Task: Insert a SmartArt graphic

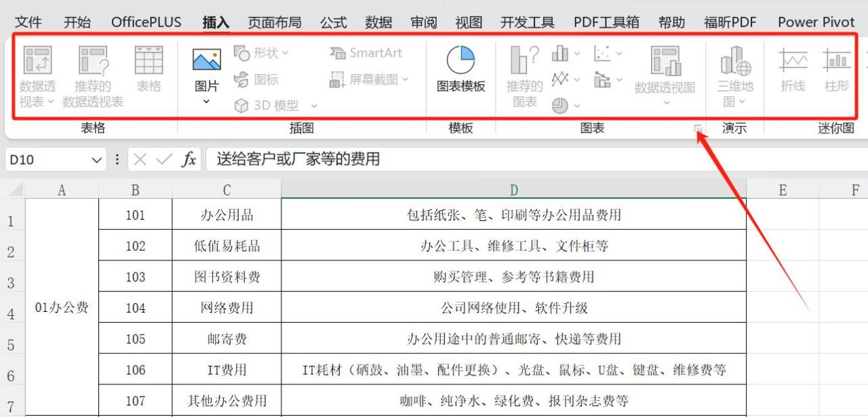Action: pyautogui.click(x=366, y=53)
